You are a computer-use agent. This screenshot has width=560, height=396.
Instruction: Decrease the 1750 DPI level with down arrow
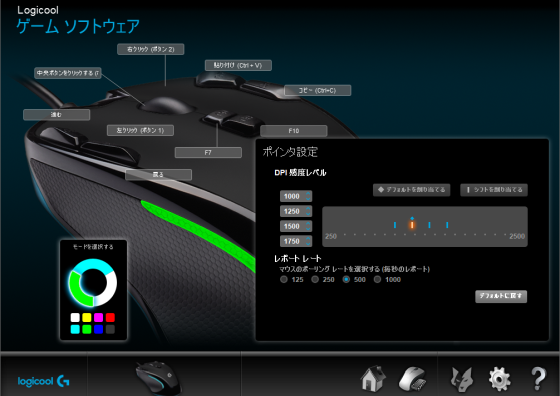(308, 244)
